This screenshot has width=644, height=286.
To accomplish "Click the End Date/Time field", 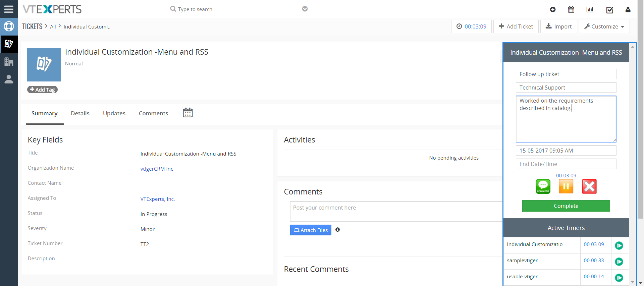I will click(x=566, y=164).
